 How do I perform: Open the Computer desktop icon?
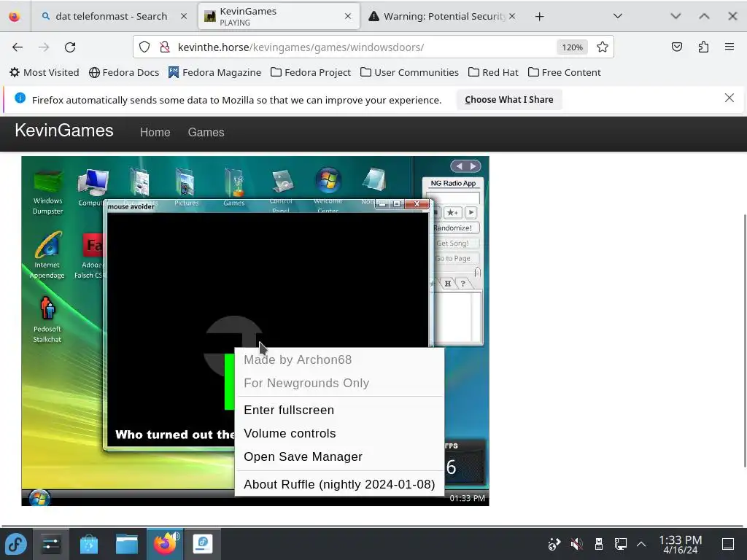93,187
